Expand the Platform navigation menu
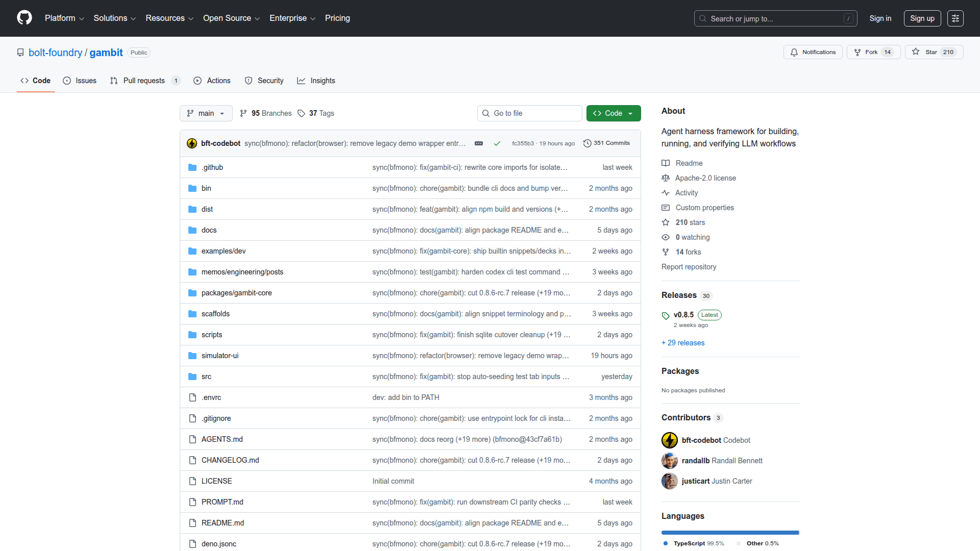The width and height of the screenshot is (980, 551). [x=64, y=18]
